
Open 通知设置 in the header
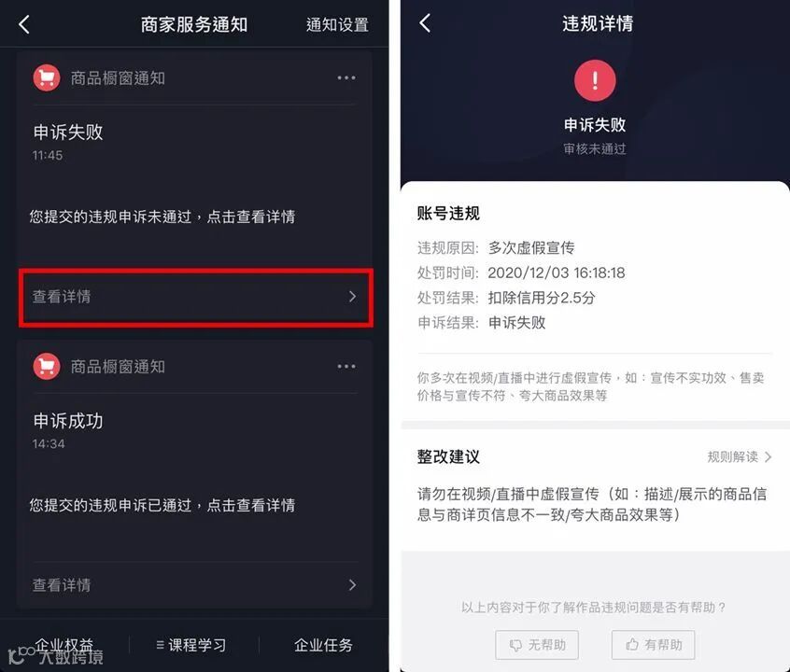(x=337, y=24)
